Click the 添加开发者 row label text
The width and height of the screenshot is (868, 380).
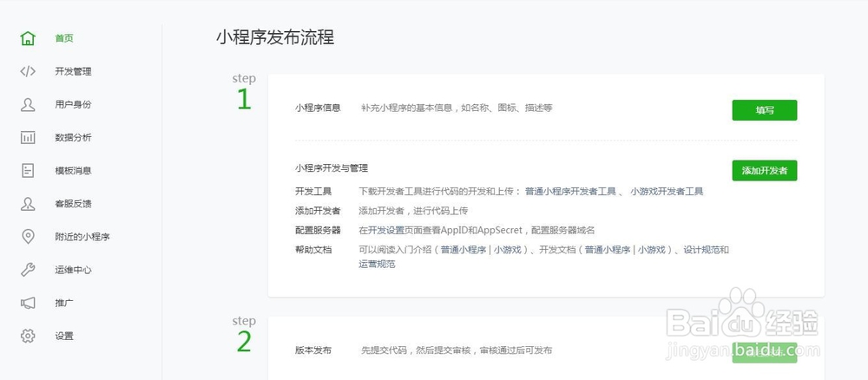(x=318, y=211)
